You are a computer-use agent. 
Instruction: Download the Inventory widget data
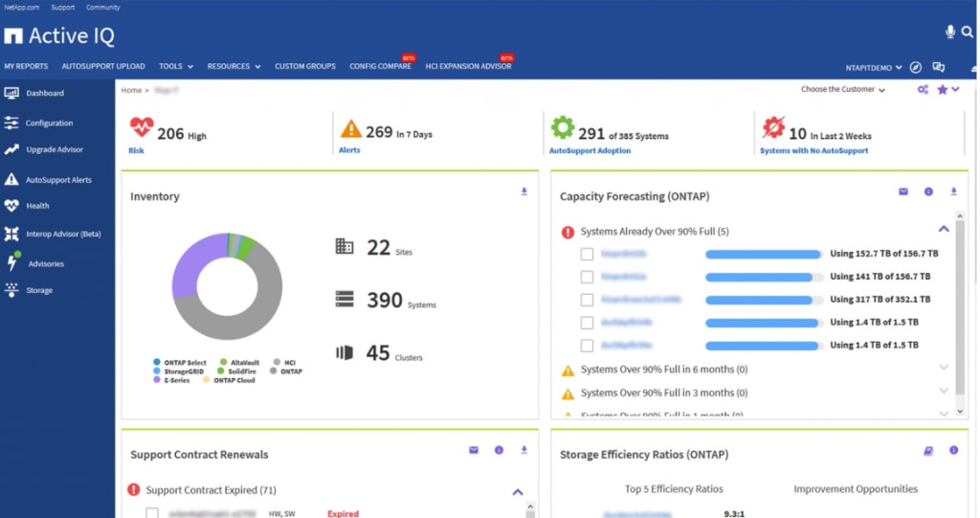(x=523, y=191)
